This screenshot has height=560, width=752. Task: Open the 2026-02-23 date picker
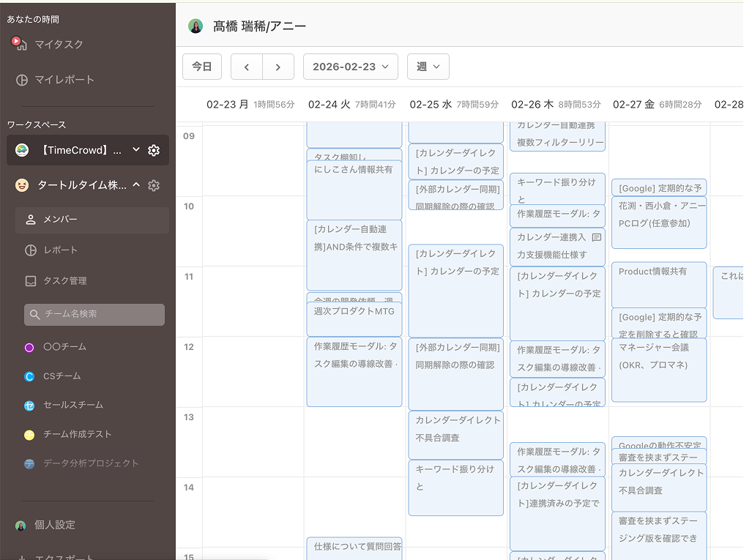tap(350, 67)
